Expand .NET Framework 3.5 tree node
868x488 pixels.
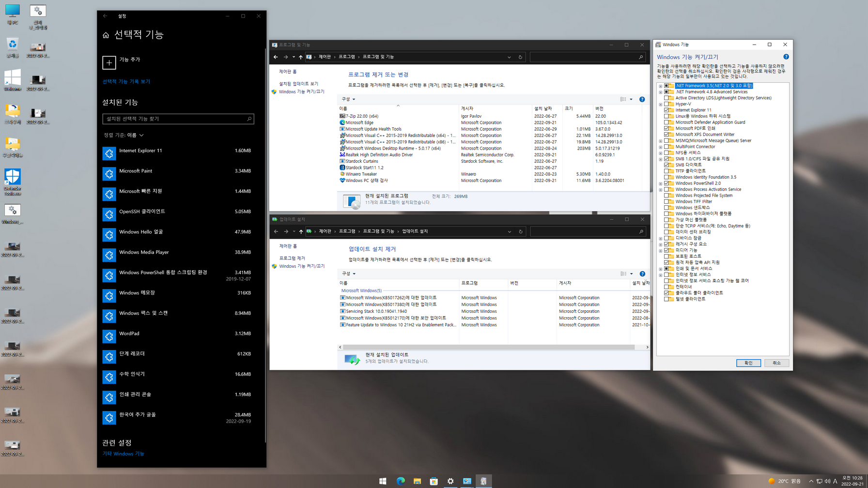tap(661, 86)
